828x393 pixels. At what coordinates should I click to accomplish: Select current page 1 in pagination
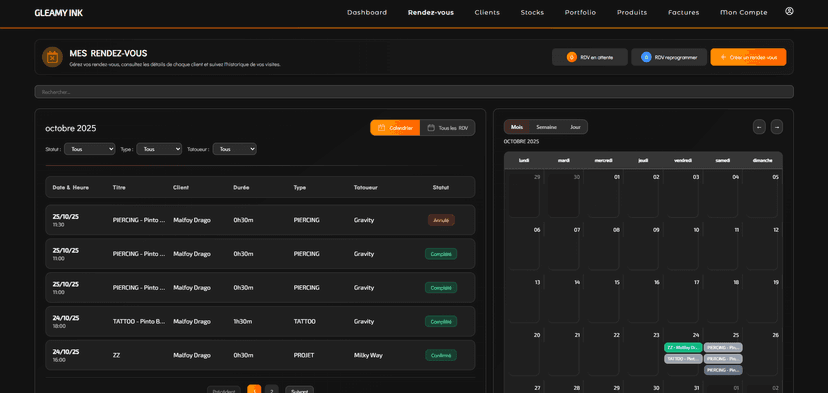(x=254, y=391)
